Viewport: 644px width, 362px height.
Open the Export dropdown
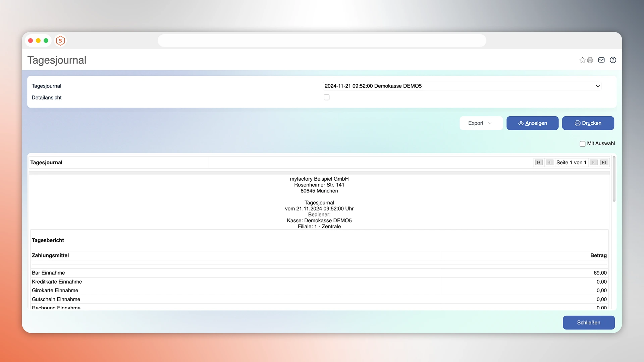pyautogui.click(x=481, y=123)
